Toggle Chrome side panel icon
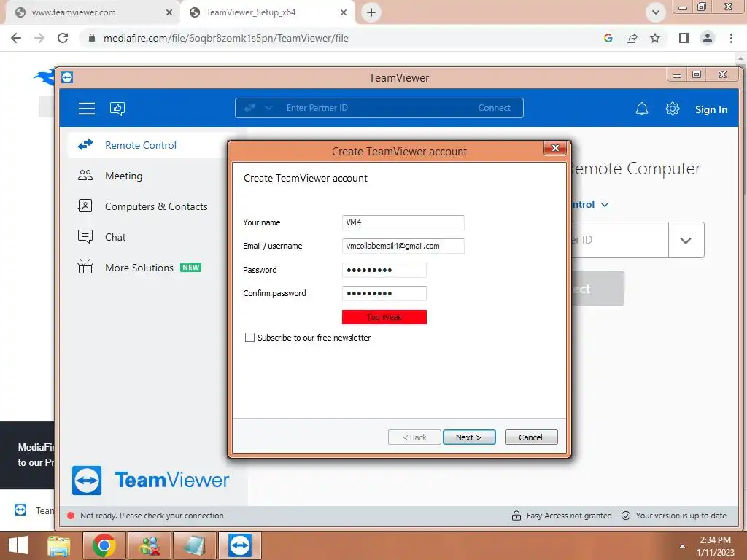This screenshot has height=560, width=747. pos(684,38)
